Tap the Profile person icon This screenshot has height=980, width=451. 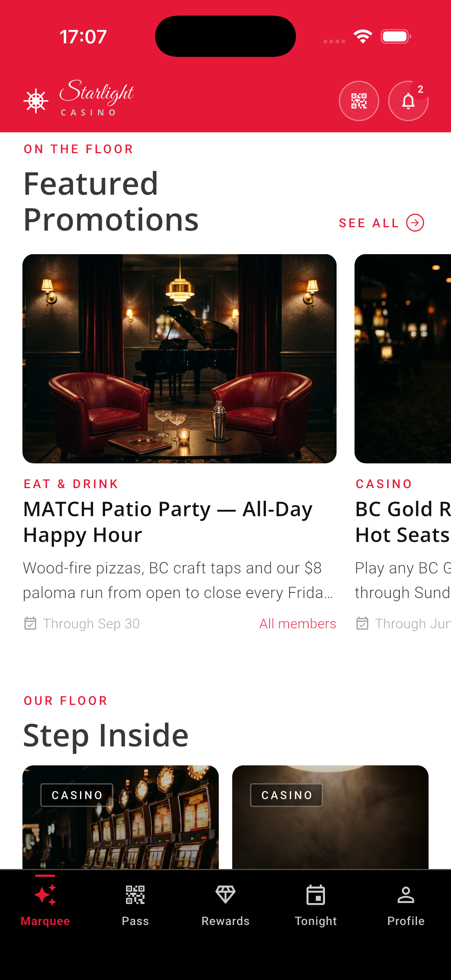[406, 894]
